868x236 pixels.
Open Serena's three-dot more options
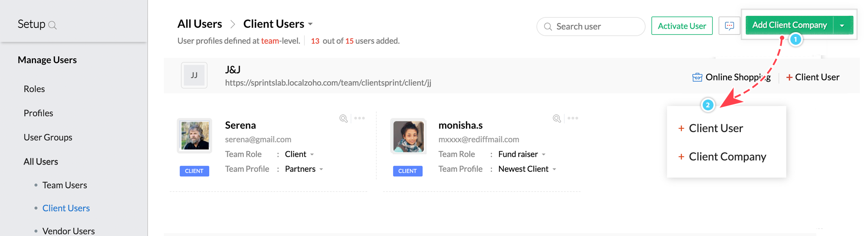pos(359,118)
